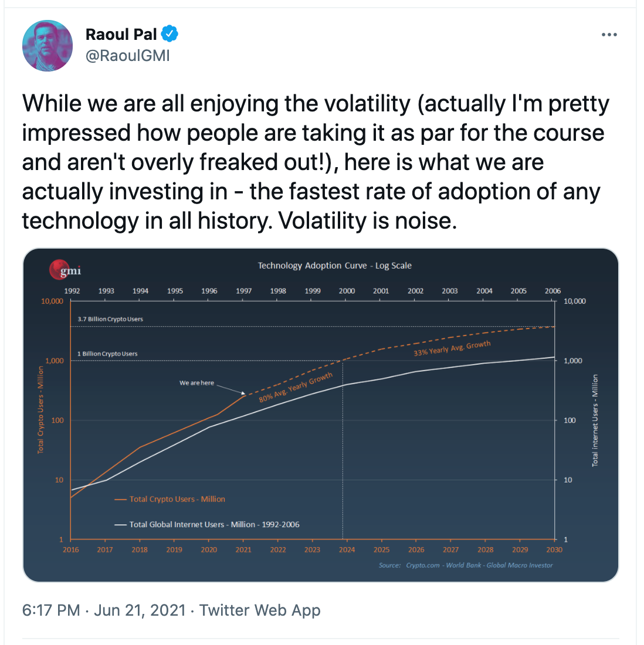Open the @RaoulGMI handle link
This screenshot has height=645, width=644.
point(128,55)
